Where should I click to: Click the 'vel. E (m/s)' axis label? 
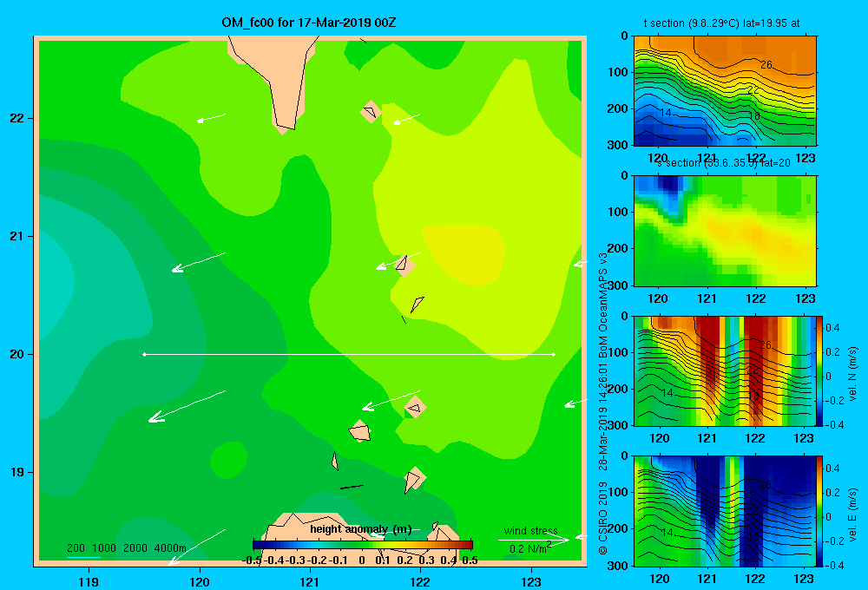852,515
